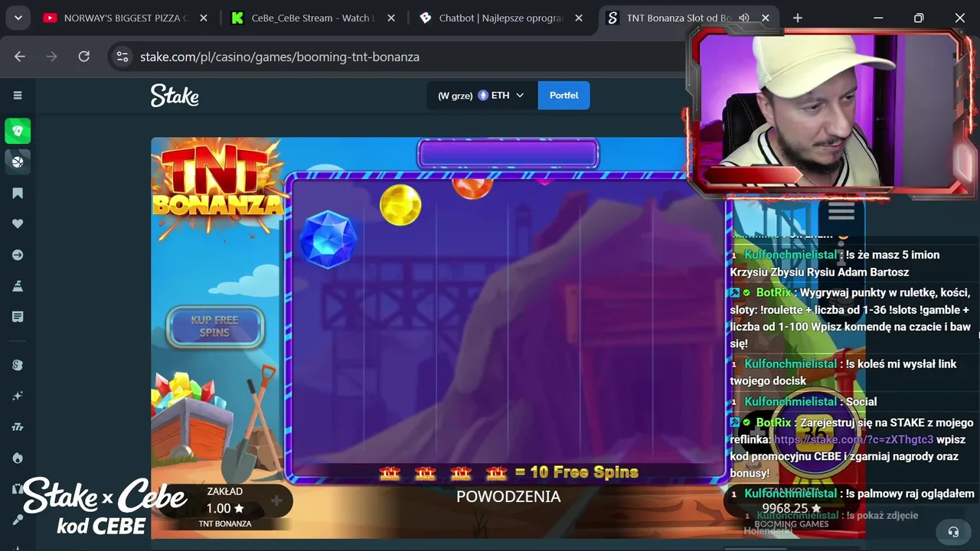This screenshot has width=980, height=551.
Task: Close the TNT Bonanza Slot tab
Action: (x=765, y=18)
